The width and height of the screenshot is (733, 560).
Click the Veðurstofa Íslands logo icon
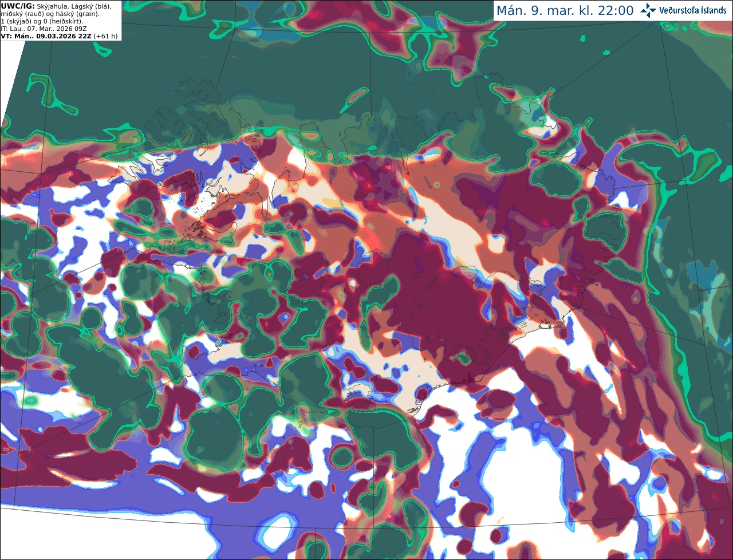coord(648,10)
